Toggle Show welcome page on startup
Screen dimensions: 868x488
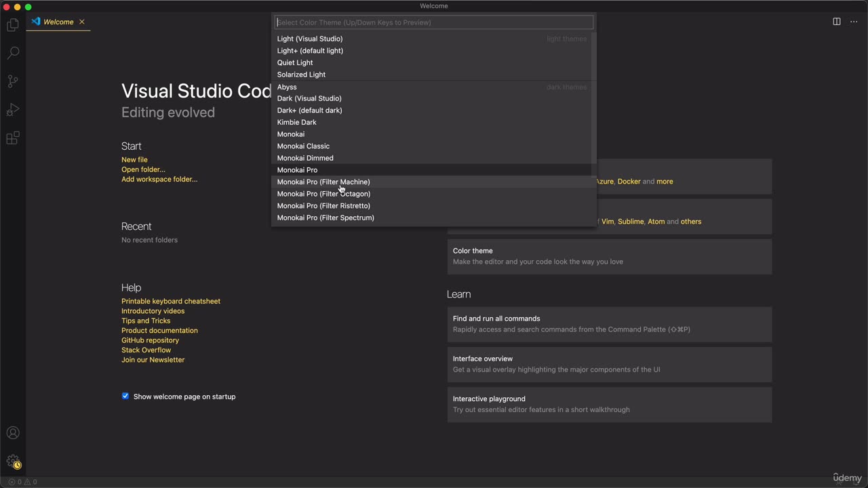click(x=125, y=396)
